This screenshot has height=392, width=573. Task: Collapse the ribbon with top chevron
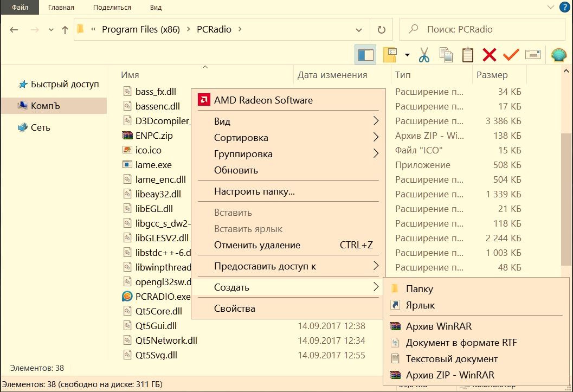[x=550, y=7]
